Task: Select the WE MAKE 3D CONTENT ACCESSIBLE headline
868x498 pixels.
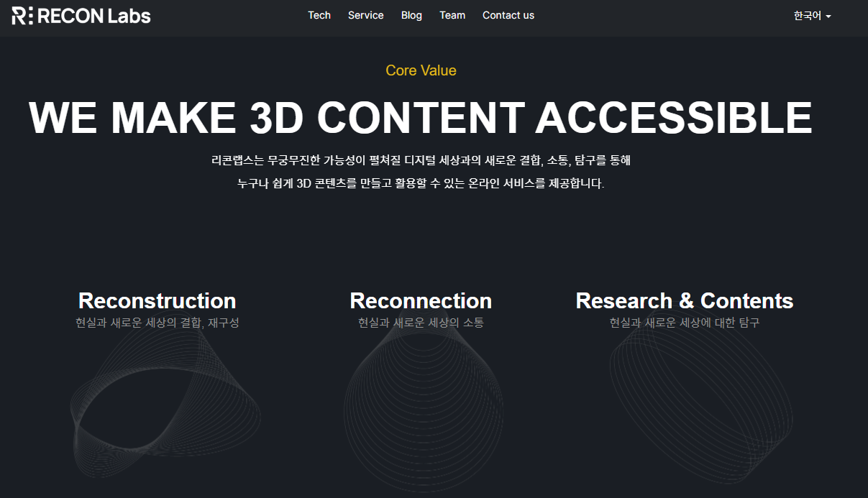Action: pyautogui.click(x=421, y=117)
